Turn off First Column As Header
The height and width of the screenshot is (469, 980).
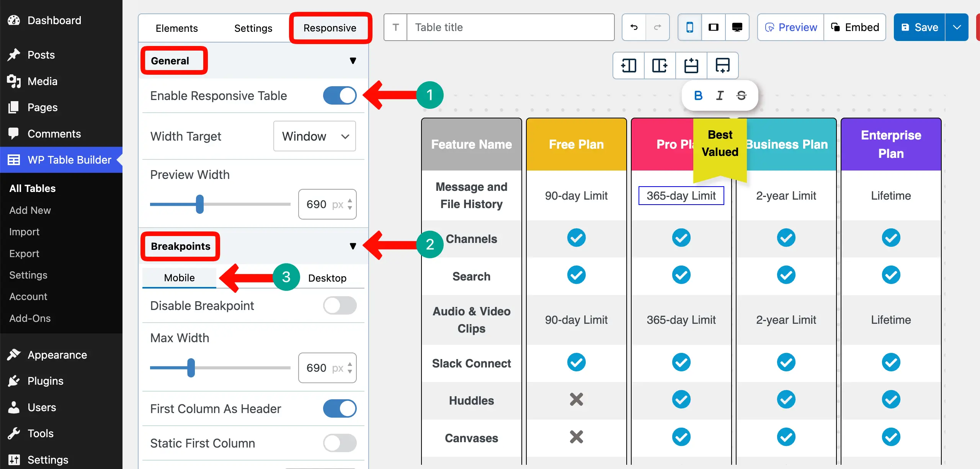click(340, 408)
